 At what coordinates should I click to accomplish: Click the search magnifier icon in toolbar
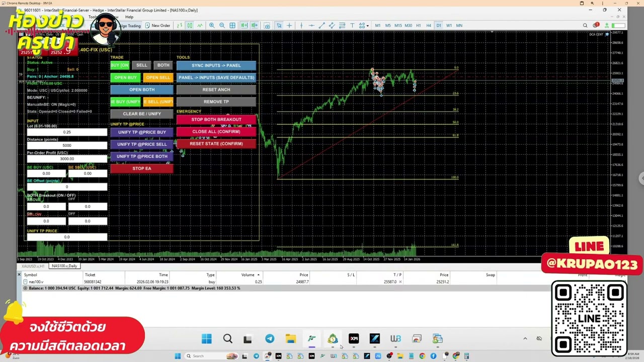[x=585, y=26]
